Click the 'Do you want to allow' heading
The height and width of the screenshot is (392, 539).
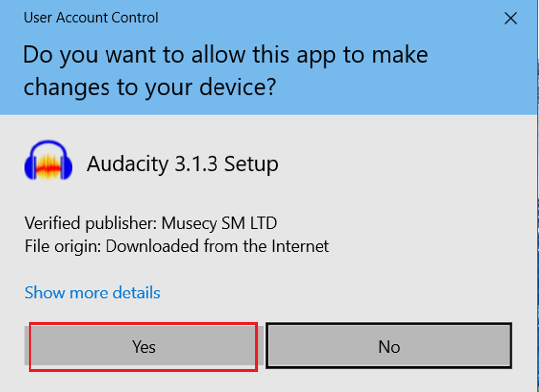[225, 55]
